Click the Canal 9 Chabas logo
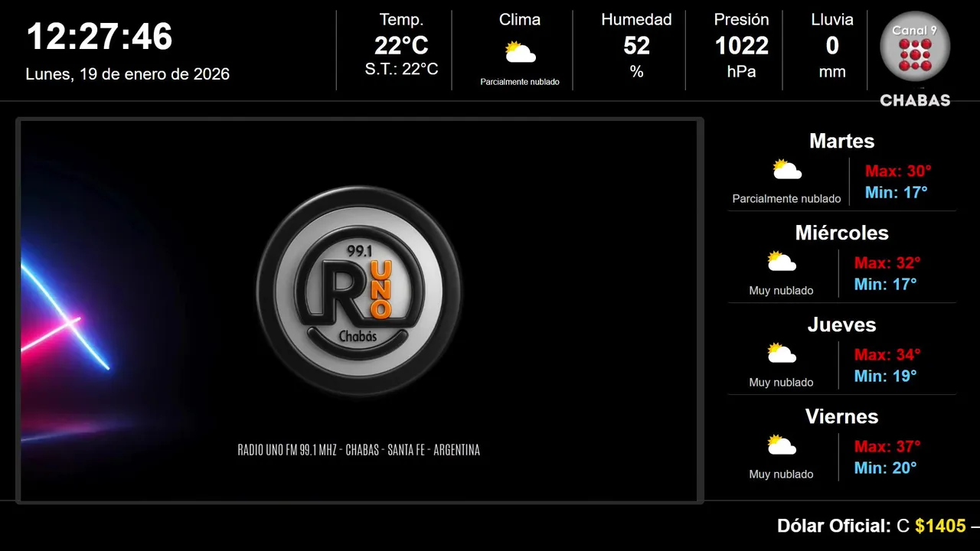This screenshot has height=551, width=980. pyautogui.click(x=915, y=60)
